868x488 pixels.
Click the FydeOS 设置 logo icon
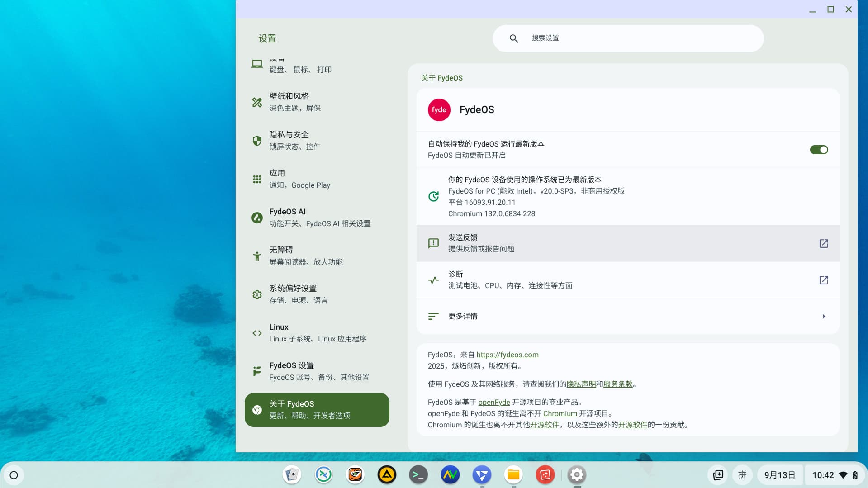point(257,371)
